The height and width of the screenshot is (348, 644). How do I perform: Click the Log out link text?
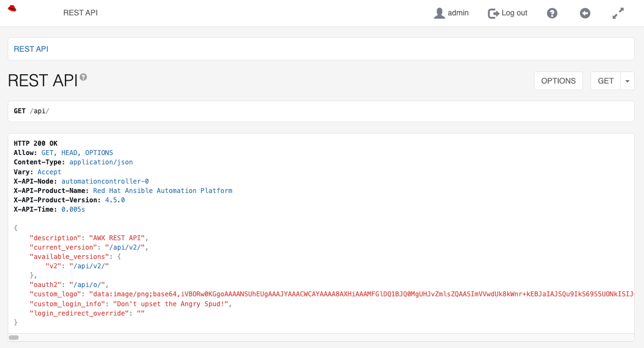coord(514,13)
